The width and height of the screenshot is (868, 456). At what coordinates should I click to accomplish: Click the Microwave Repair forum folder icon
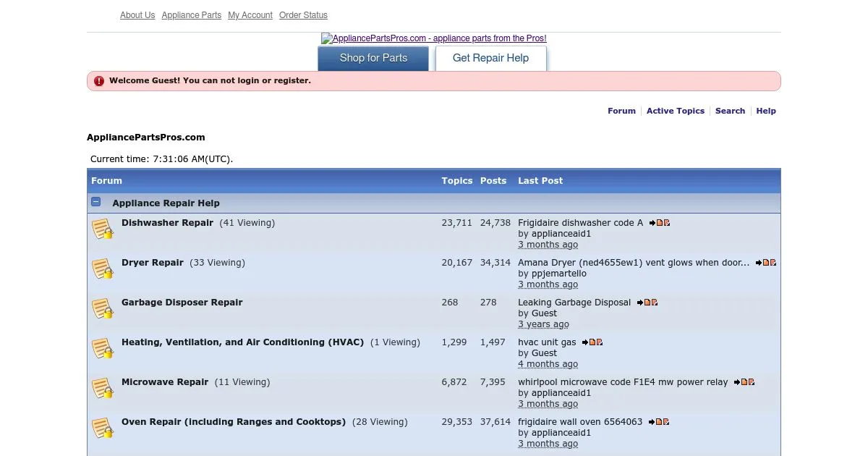click(103, 388)
